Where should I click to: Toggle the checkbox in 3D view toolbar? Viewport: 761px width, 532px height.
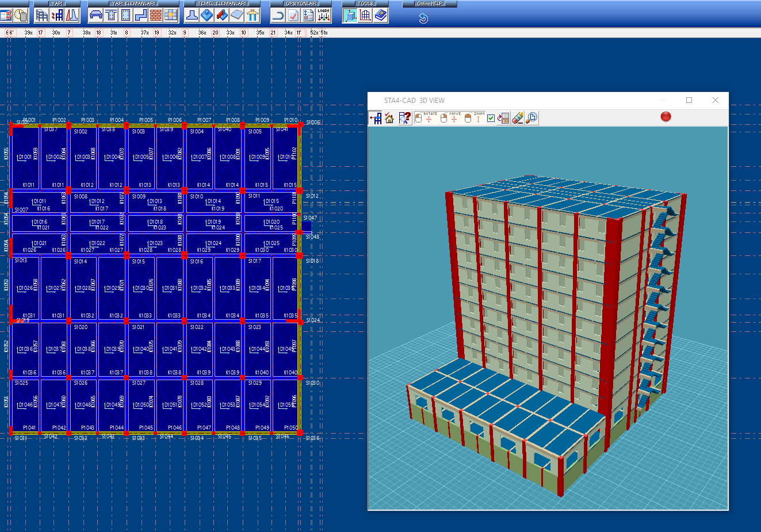coord(491,118)
